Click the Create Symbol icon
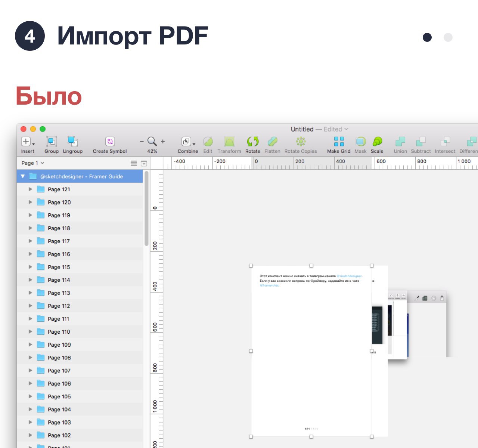The width and height of the screenshot is (478, 448). 110,141
